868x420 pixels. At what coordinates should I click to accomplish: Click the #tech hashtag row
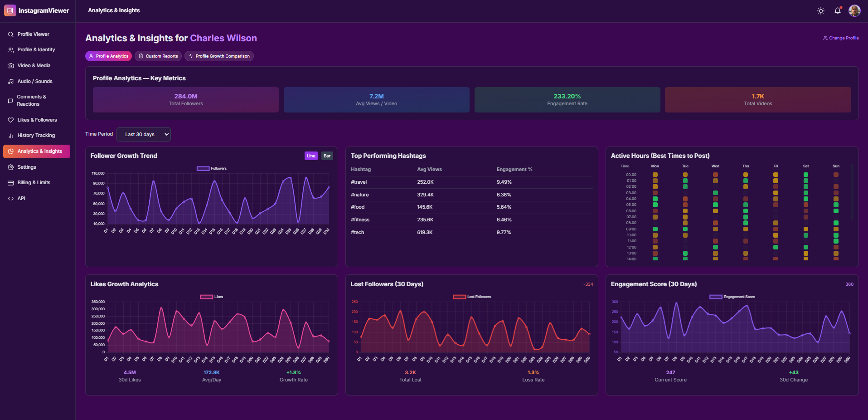(469, 233)
